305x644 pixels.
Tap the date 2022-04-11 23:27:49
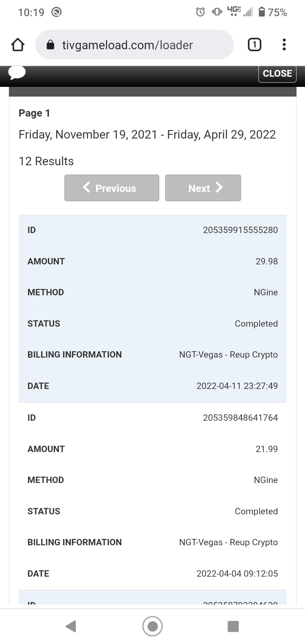237,386
